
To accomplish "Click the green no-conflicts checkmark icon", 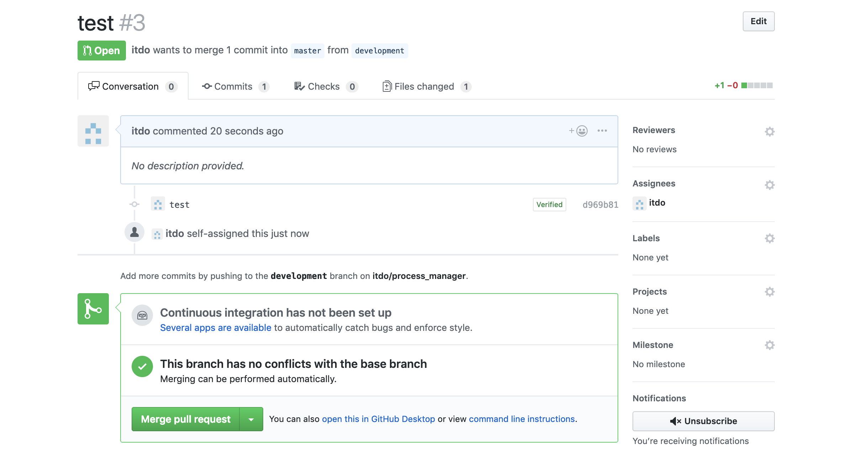I will coord(142,366).
